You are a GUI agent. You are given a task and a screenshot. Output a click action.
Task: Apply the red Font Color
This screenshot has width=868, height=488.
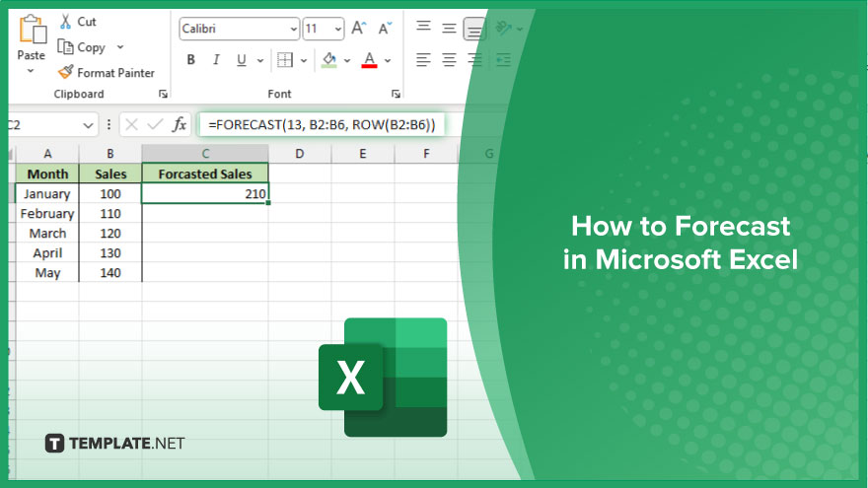coord(369,60)
